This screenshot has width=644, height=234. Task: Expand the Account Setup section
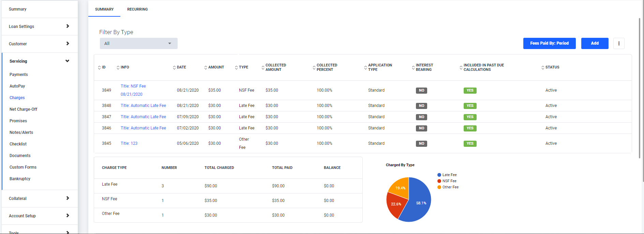coord(40,216)
